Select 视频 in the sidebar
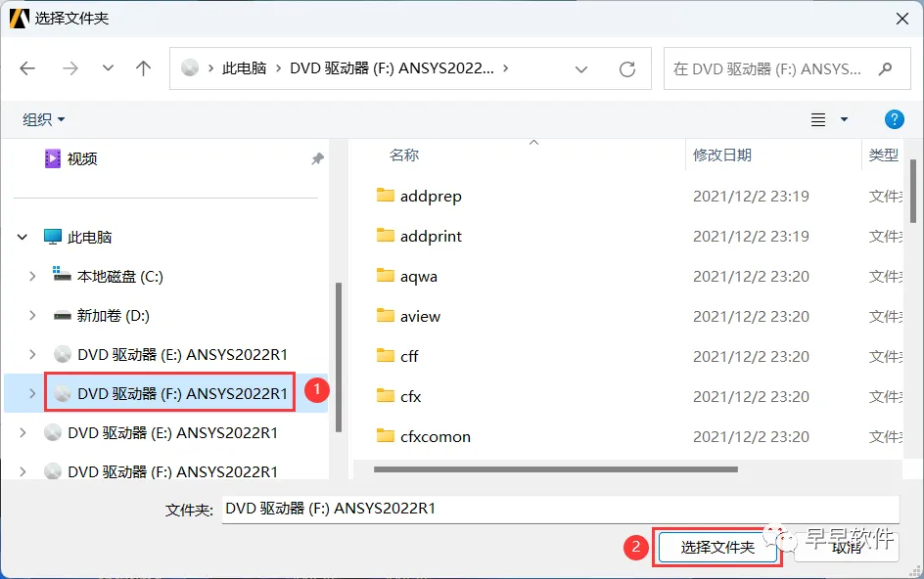This screenshot has width=924, height=579. pos(82,158)
